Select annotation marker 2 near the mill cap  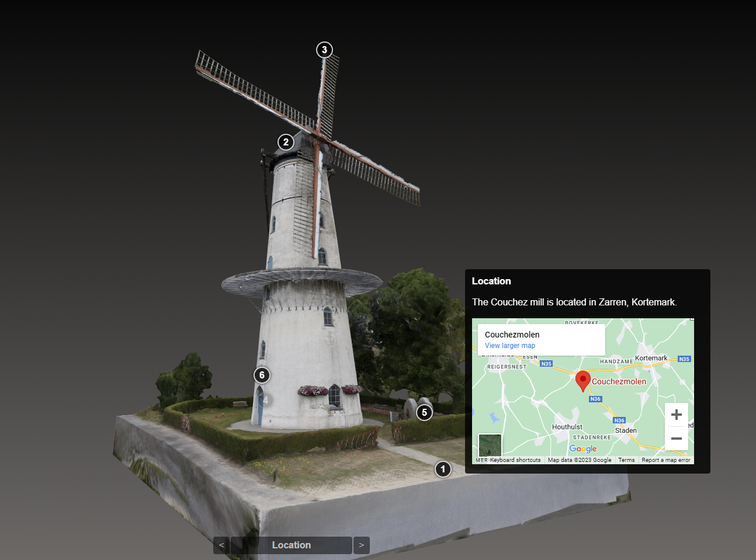(x=286, y=142)
